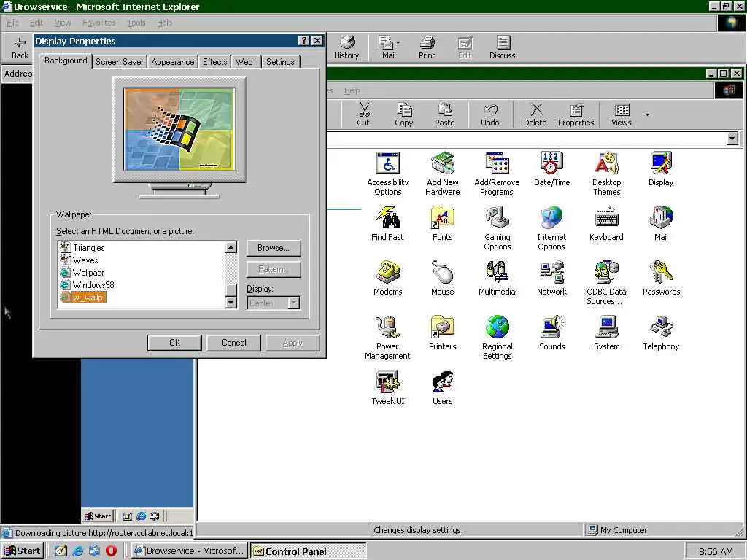Click the Copy toolbar button

pyautogui.click(x=404, y=114)
